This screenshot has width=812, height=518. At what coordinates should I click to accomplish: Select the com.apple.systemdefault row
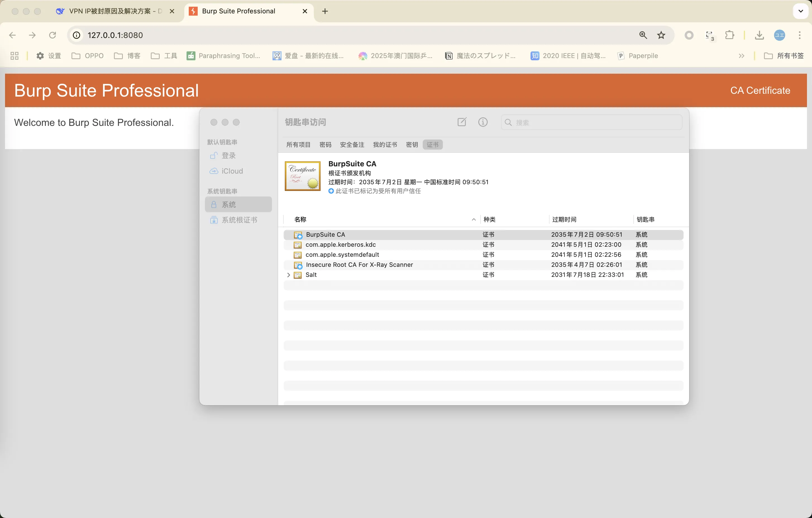(483, 255)
